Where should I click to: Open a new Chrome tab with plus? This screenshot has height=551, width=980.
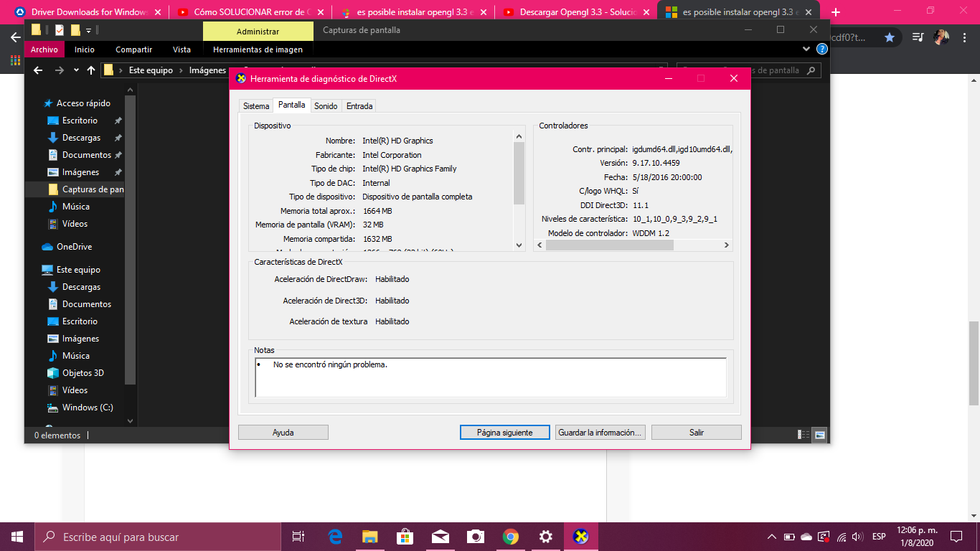835,12
